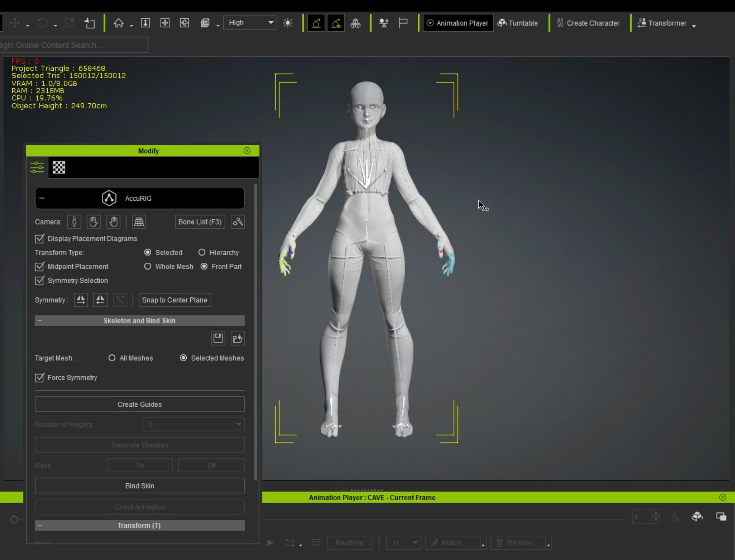Viewport: 735px width, 560px height.
Task: Open the High quality dropdown
Action: (x=250, y=23)
